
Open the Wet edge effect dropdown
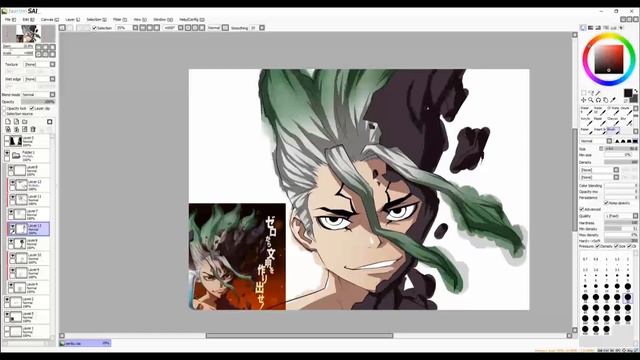pos(52,79)
